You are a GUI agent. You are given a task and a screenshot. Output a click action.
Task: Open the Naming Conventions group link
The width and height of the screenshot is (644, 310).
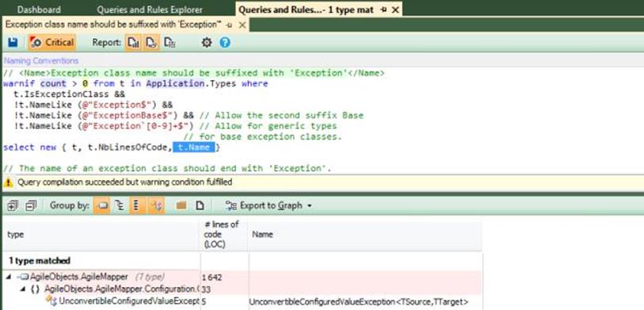(x=41, y=61)
